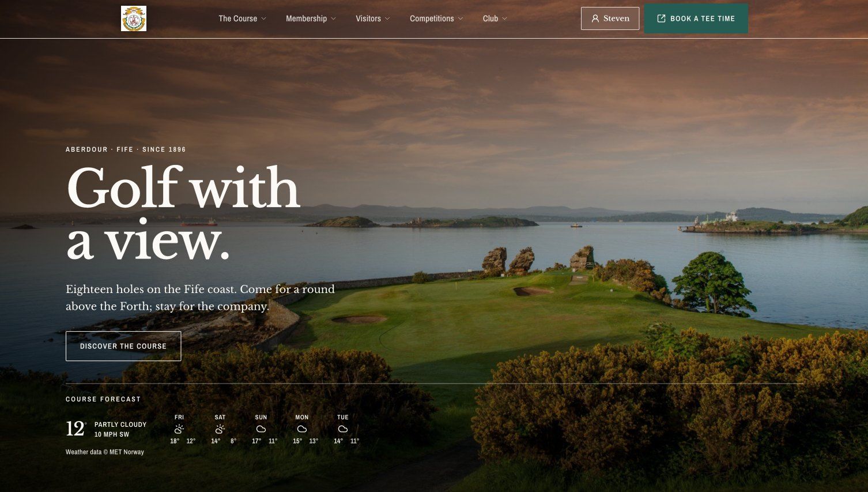Viewport: 868px width, 492px height.
Task: Click the SAT forecast day label
Action: click(x=220, y=417)
